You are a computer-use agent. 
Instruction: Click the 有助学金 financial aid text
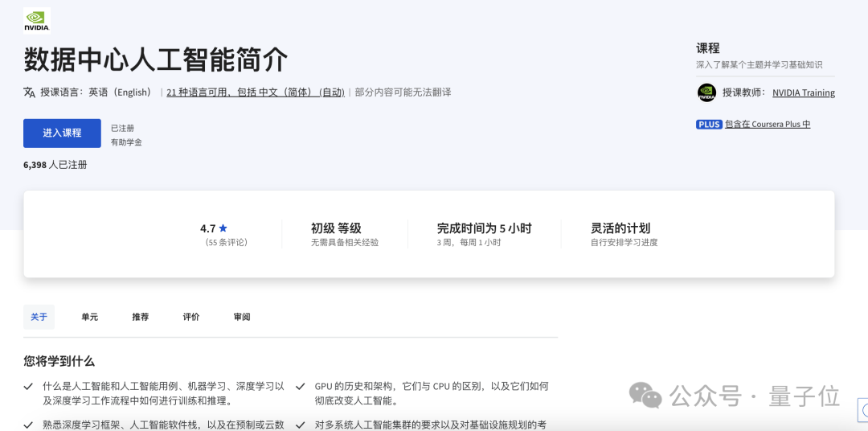coord(126,142)
